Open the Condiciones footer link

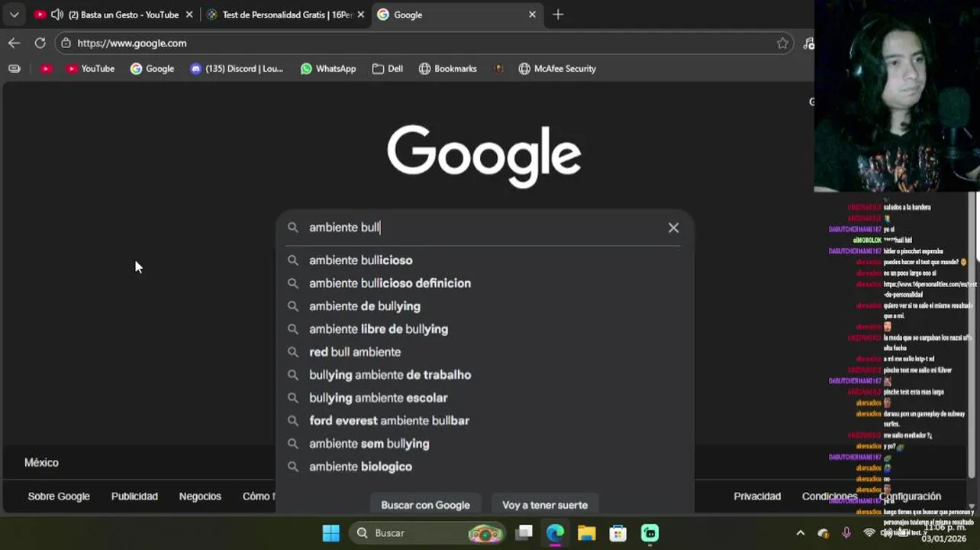pyautogui.click(x=830, y=497)
